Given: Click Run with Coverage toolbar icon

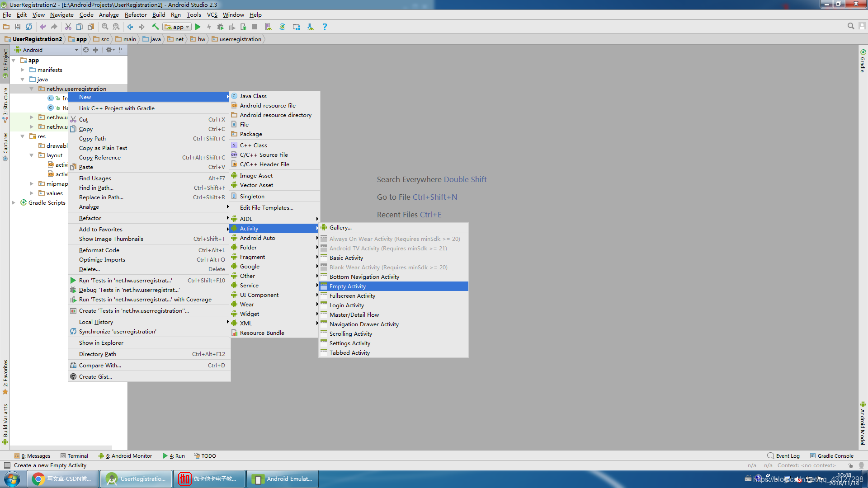Looking at the screenshot, I should click(x=232, y=27).
